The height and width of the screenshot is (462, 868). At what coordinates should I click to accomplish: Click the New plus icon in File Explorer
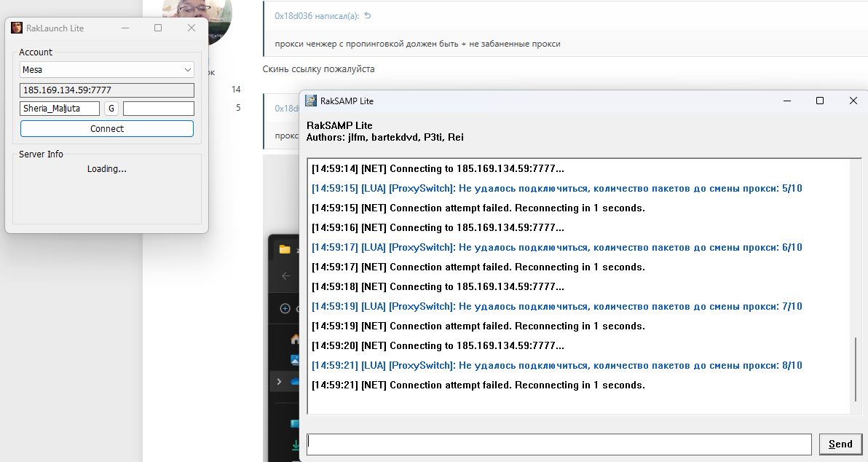pyautogui.click(x=285, y=308)
